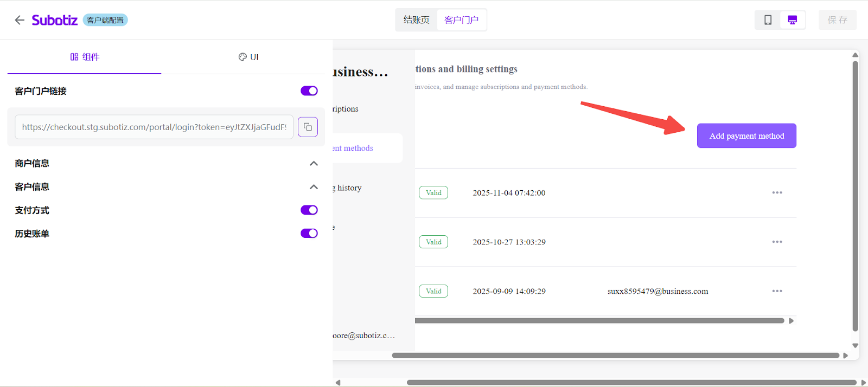The width and height of the screenshot is (868, 387).
Task: Switch to mobile device preview
Action: point(768,20)
